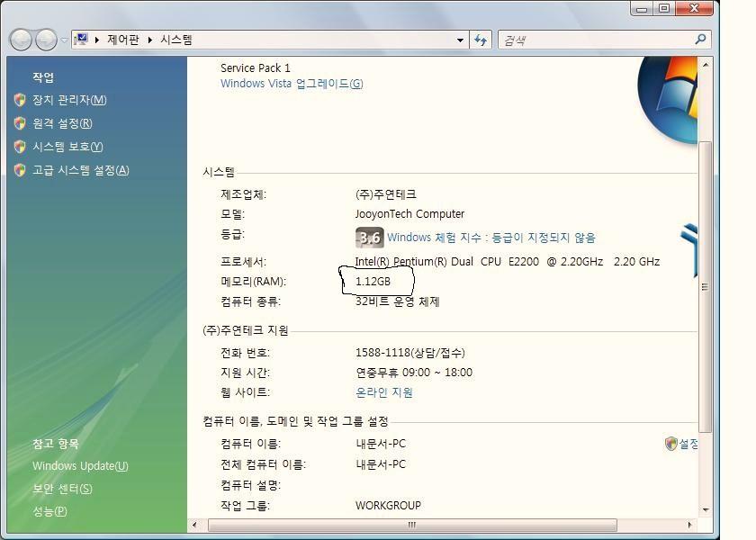This screenshot has height=540, width=756.
Task: Click the shield icon beside 장치 관리자
Action: (20, 100)
